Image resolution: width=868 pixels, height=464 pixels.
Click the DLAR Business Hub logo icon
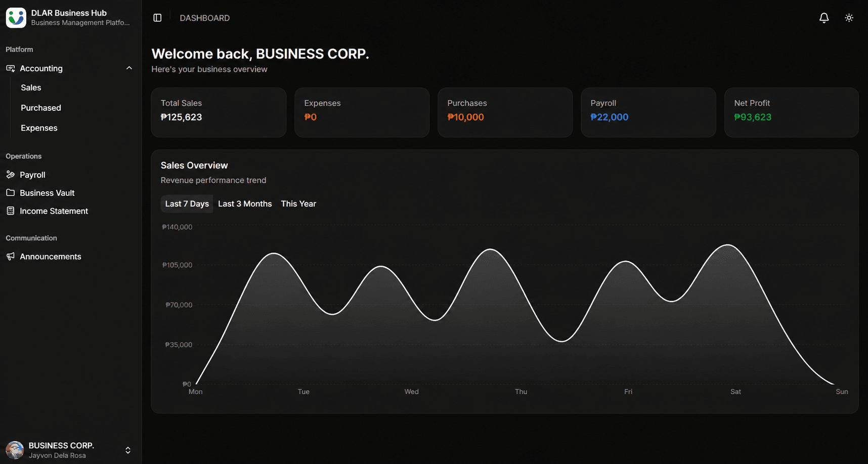[x=16, y=18]
